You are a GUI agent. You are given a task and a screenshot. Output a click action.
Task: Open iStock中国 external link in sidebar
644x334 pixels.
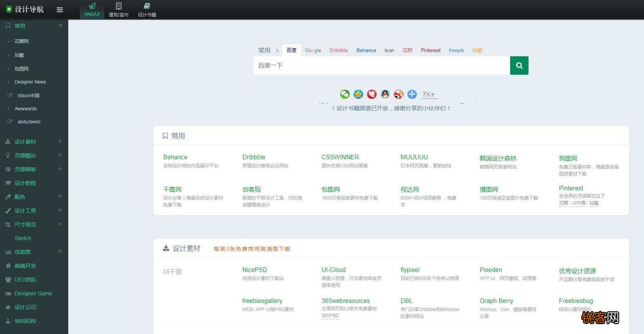tap(29, 95)
